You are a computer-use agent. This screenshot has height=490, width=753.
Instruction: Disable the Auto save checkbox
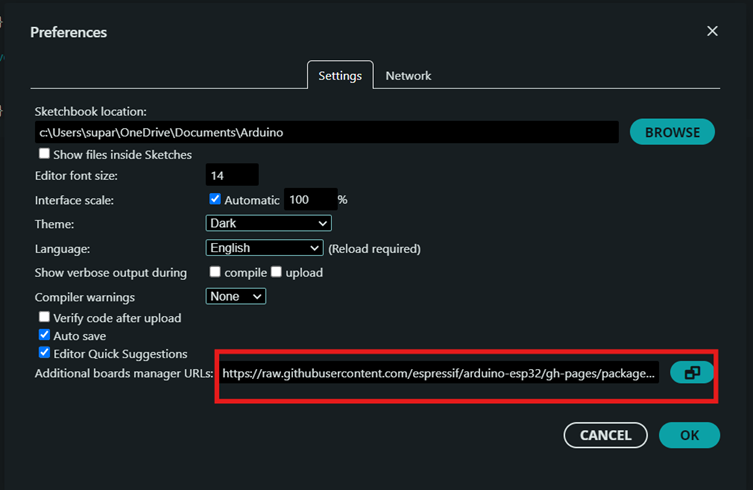pyautogui.click(x=44, y=335)
